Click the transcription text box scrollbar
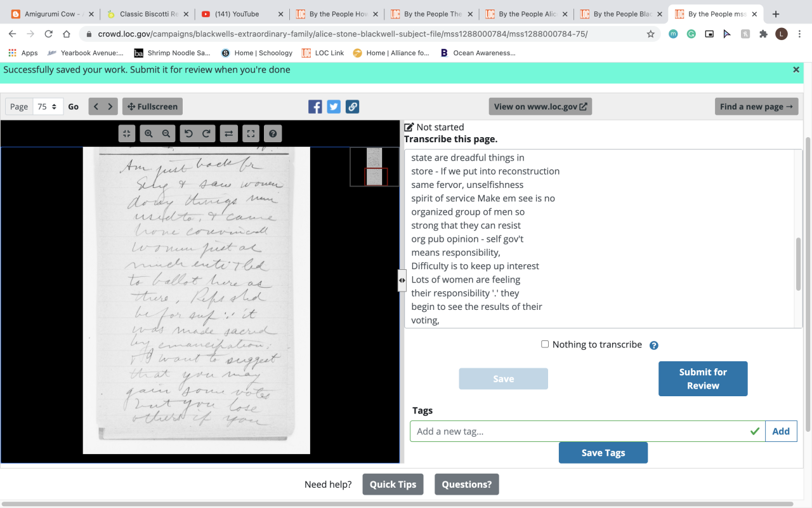Viewport: 812px width, 508px height. (x=798, y=264)
